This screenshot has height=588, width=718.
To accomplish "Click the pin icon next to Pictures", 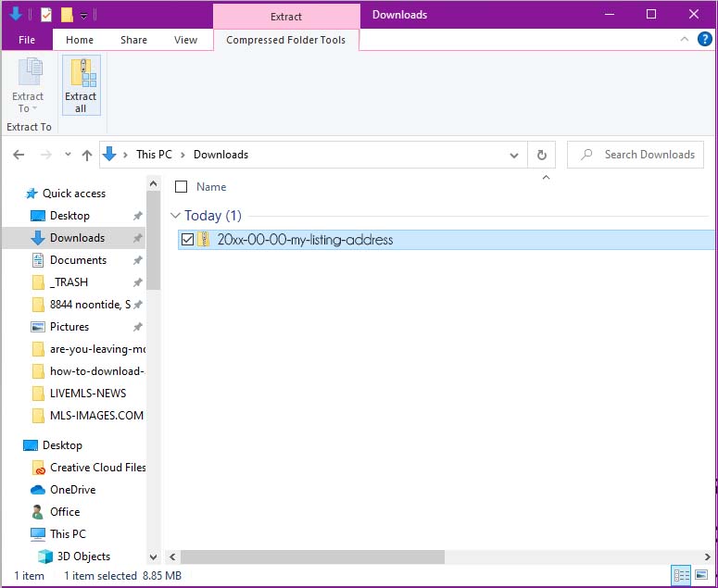I will [x=137, y=327].
